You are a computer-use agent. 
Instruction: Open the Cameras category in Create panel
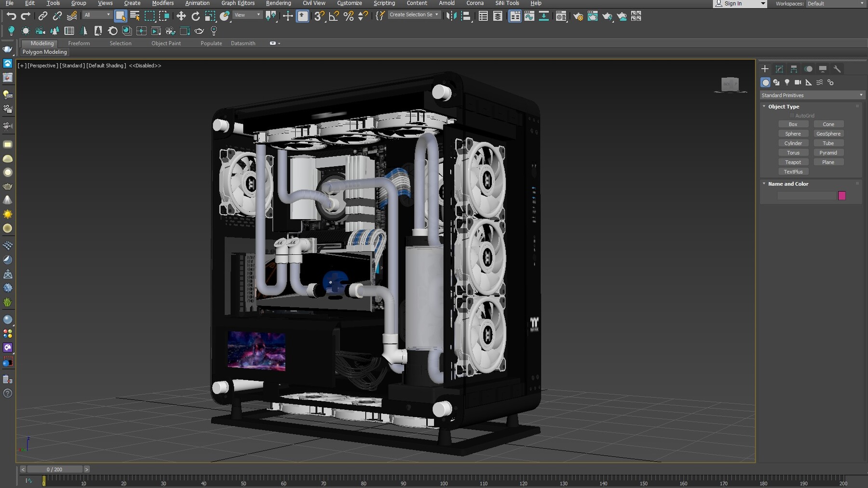click(798, 82)
